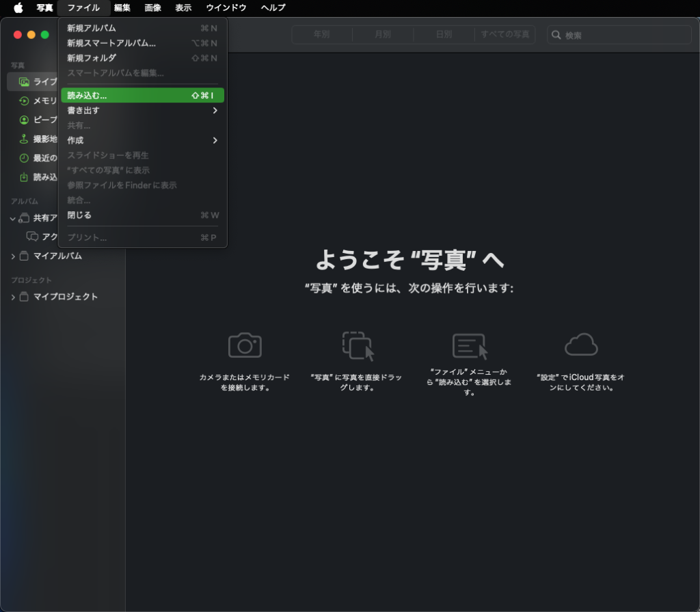700x612 pixels.
Task: Click the Activity speech bubble icon
Action: pyautogui.click(x=32, y=237)
